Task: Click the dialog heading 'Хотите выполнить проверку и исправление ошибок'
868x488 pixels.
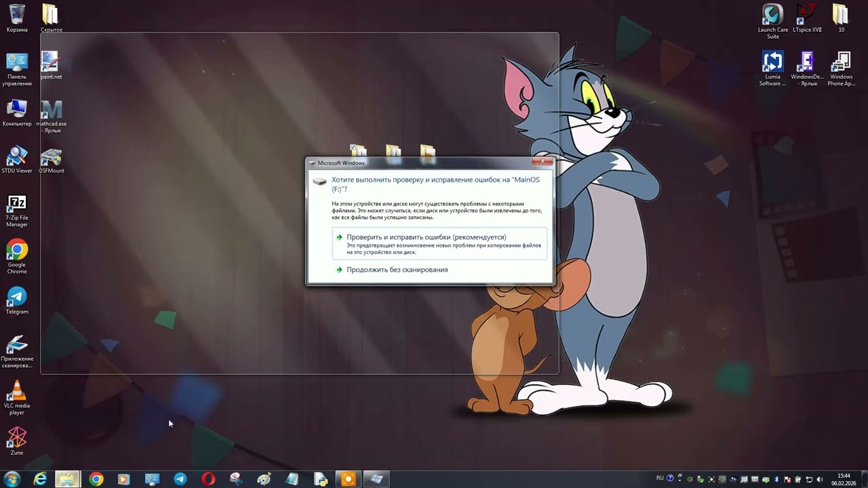Action: (435, 184)
